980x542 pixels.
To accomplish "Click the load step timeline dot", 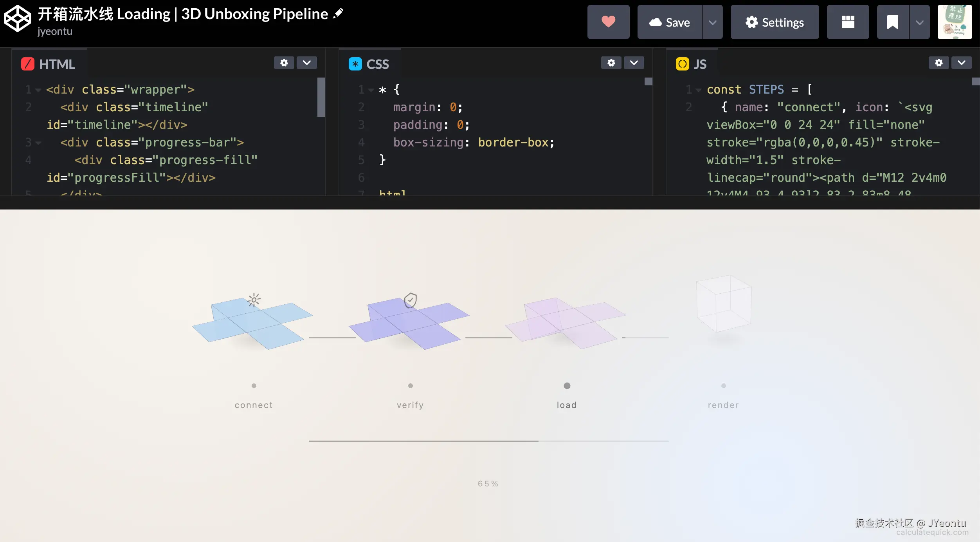I will point(567,386).
